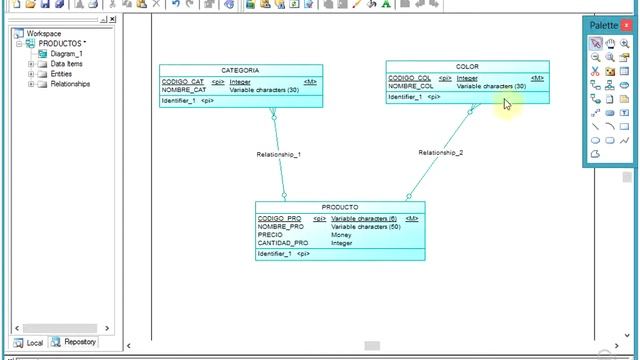The width and height of the screenshot is (640, 360).
Task: Select the Association Link tool in Palette
Action: 596,99
